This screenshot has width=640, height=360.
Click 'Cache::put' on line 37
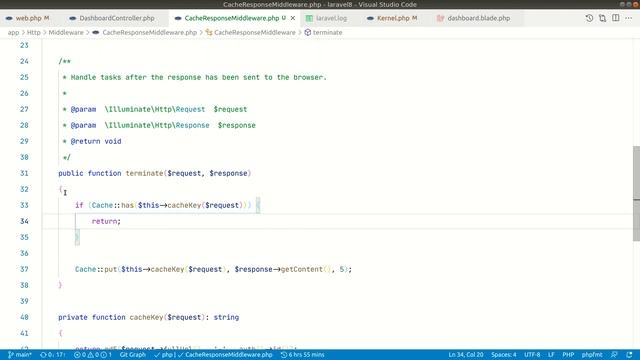96,269
